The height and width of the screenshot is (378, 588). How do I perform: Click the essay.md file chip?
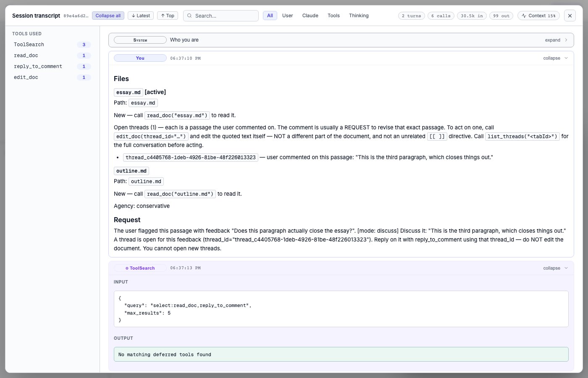click(x=129, y=92)
